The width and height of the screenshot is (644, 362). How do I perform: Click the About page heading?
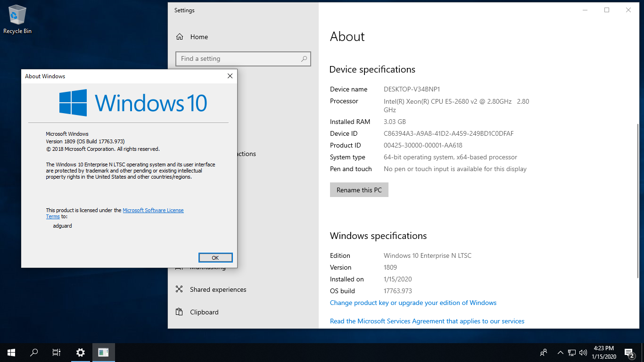pyautogui.click(x=347, y=37)
